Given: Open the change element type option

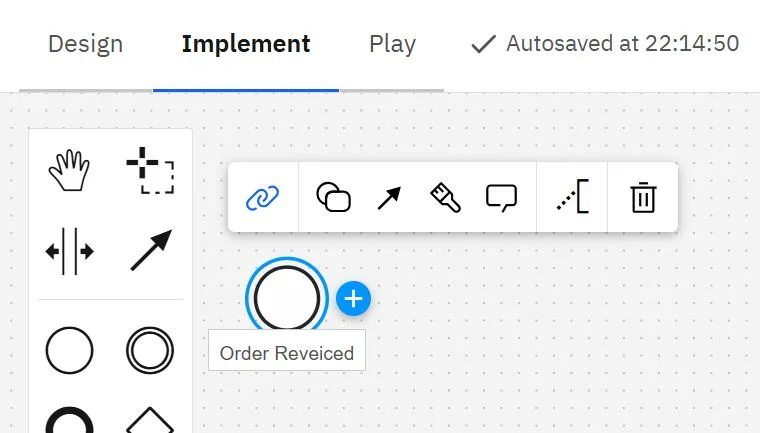Looking at the screenshot, I should (333, 197).
